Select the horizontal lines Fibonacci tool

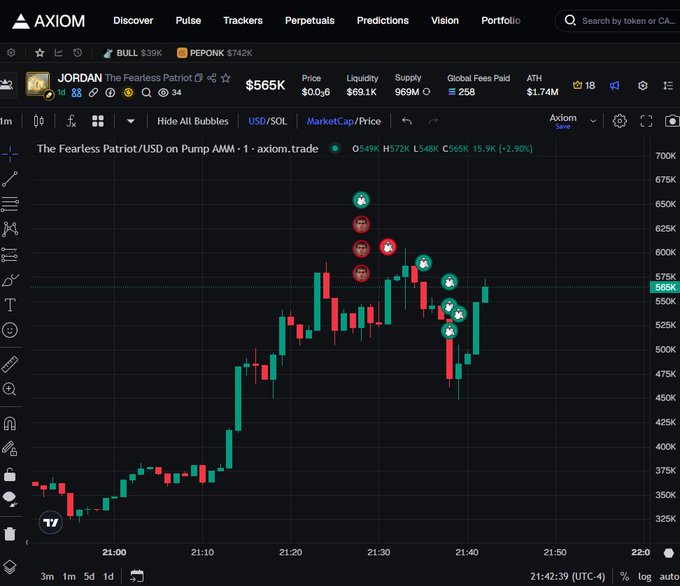click(x=10, y=204)
